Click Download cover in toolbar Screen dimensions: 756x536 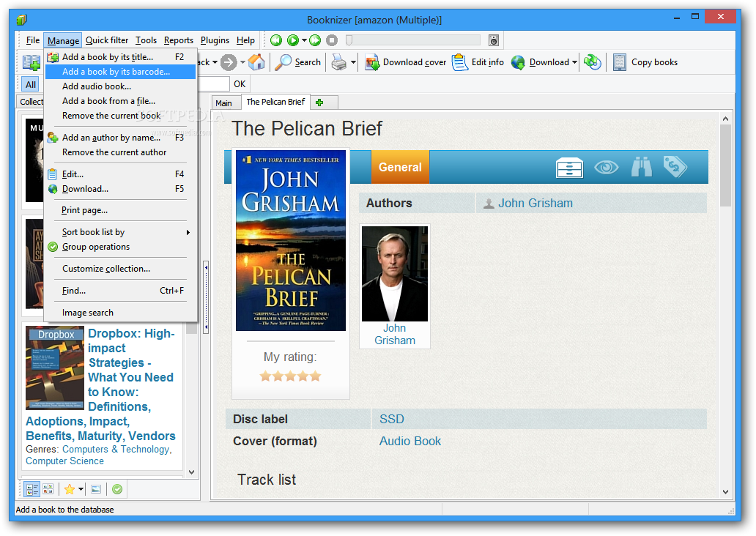tap(405, 62)
